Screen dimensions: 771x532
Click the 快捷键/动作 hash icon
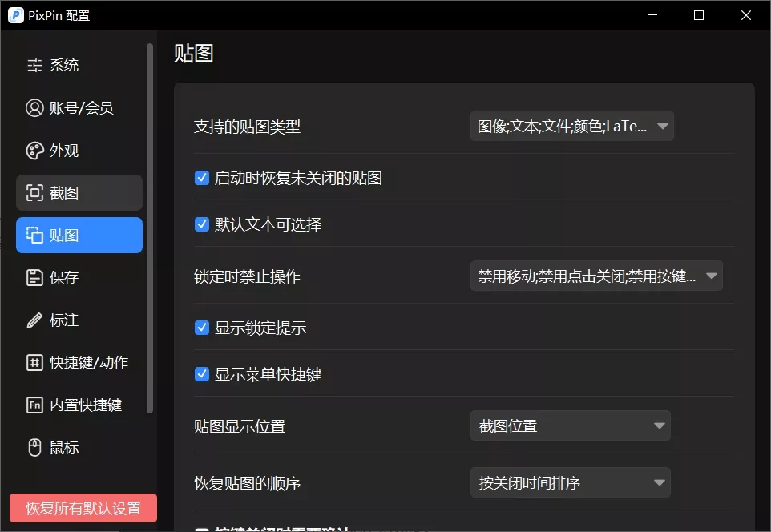tap(34, 363)
